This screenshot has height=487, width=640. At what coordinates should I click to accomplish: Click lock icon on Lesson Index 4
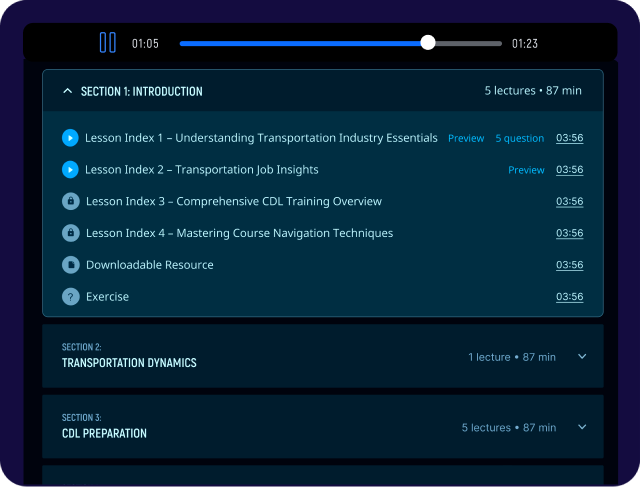[x=70, y=233]
